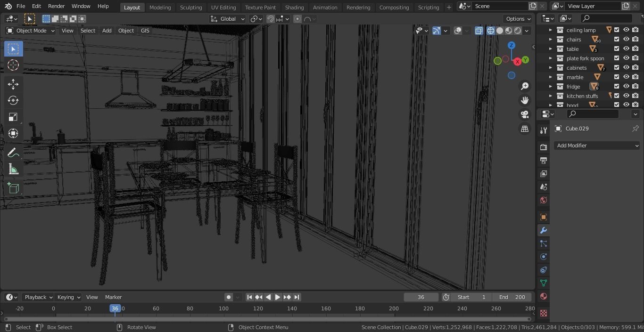Select the Select Box tool

click(13, 49)
